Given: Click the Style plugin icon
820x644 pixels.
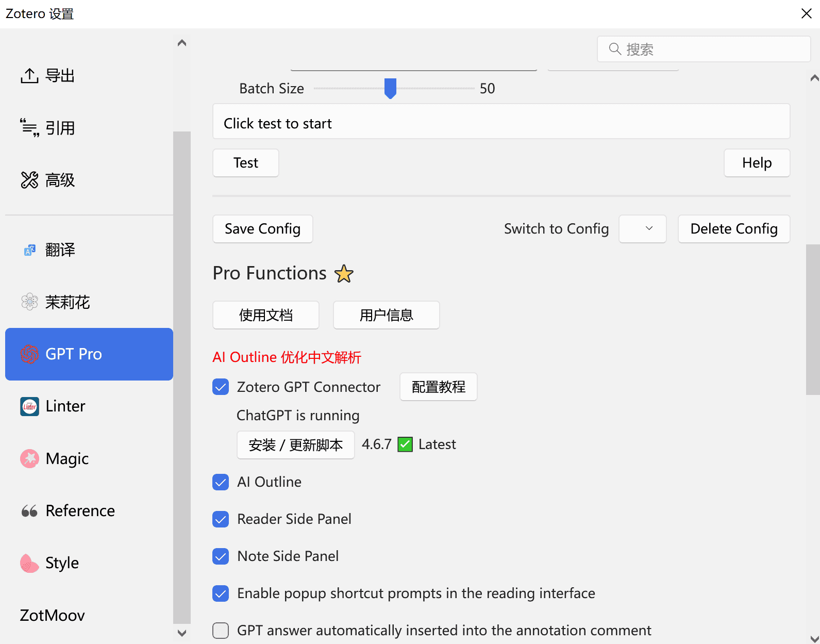Looking at the screenshot, I should [29, 563].
